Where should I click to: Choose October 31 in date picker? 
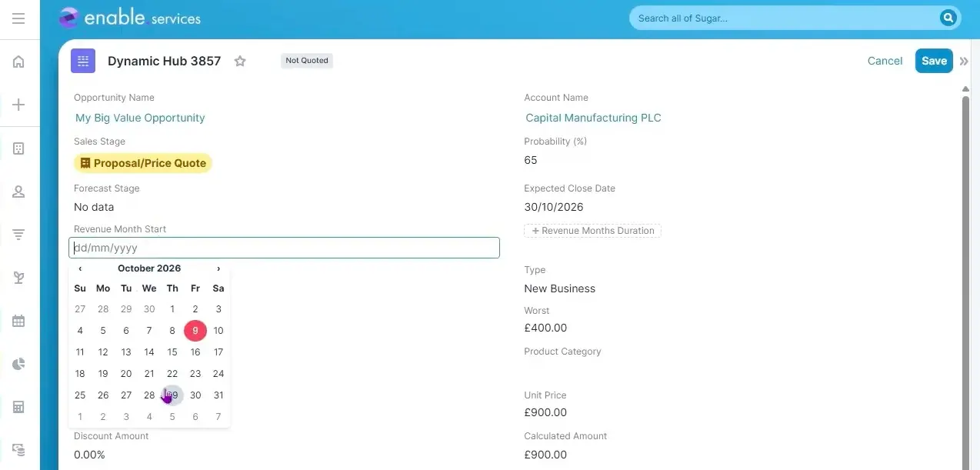[218, 395]
